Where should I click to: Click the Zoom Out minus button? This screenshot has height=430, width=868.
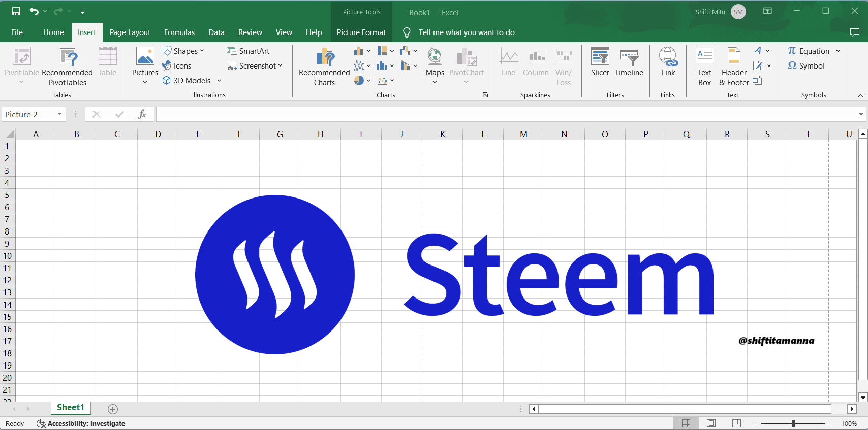click(756, 423)
